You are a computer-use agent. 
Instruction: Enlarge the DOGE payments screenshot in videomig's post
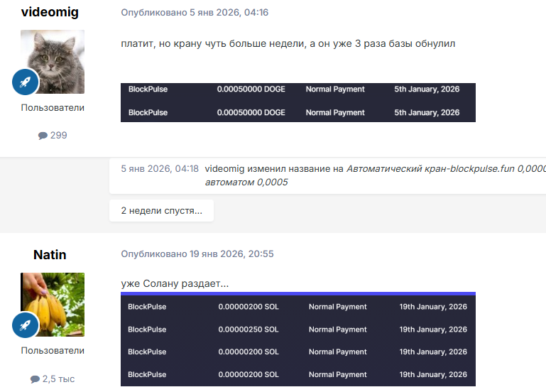coord(297,102)
